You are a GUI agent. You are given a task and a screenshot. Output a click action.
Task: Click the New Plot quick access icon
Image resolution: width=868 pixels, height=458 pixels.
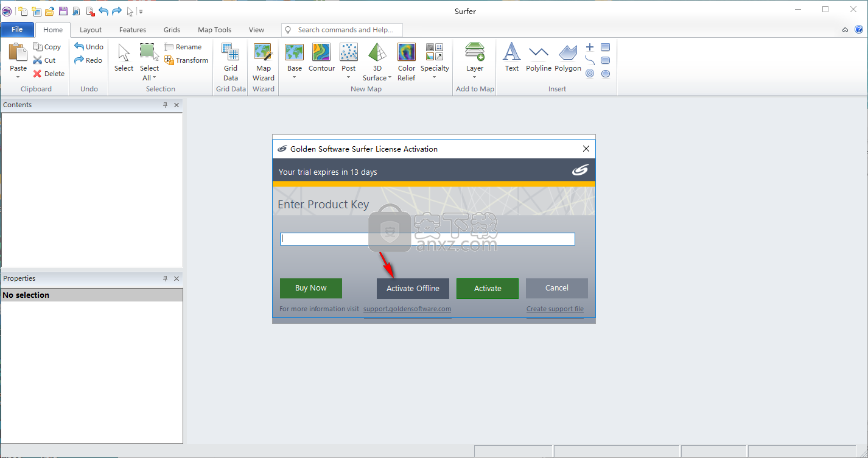point(23,11)
